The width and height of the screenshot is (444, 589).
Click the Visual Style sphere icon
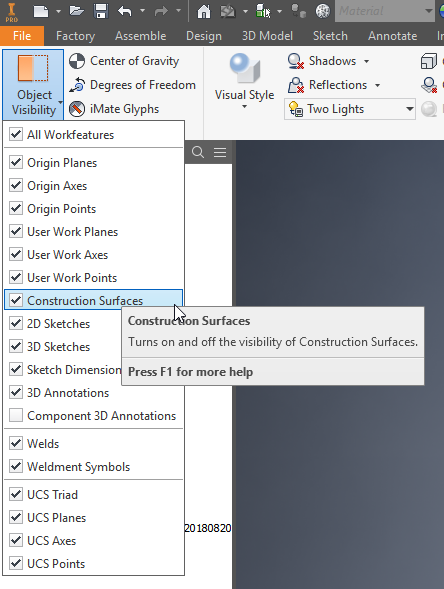pyautogui.click(x=245, y=68)
